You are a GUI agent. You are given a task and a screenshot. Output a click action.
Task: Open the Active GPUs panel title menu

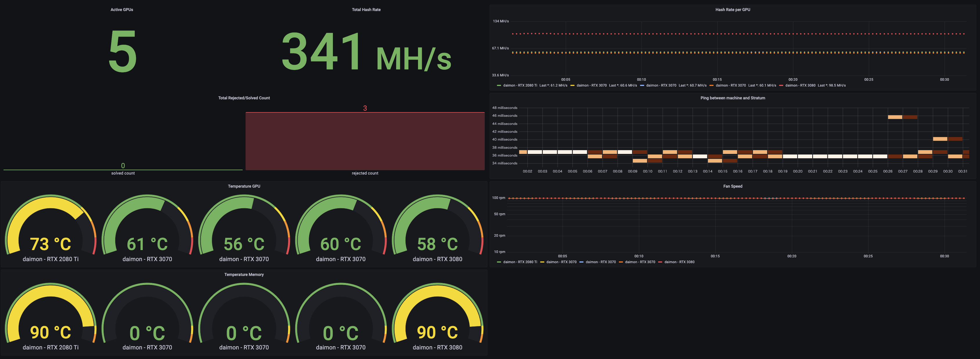(x=122, y=10)
